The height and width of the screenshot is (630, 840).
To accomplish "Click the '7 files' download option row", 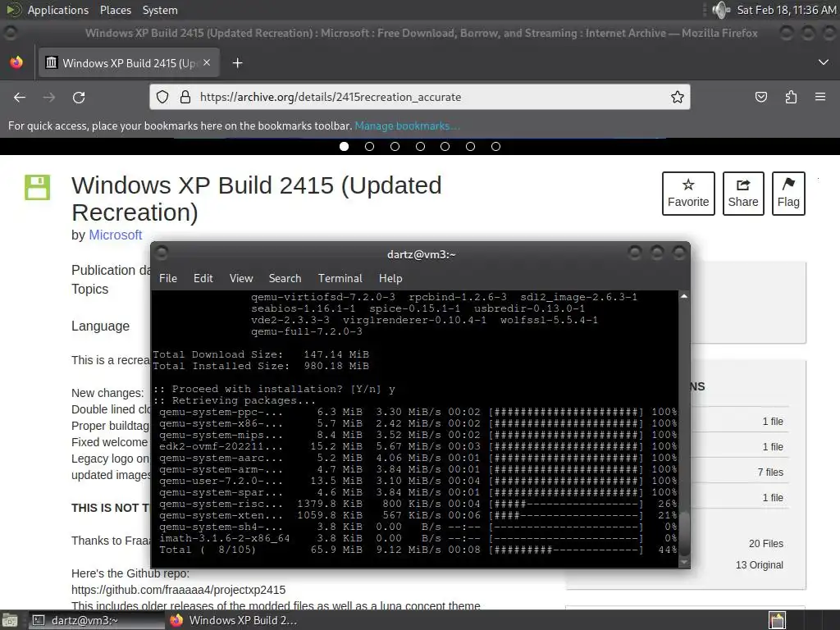I will tap(738, 472).
